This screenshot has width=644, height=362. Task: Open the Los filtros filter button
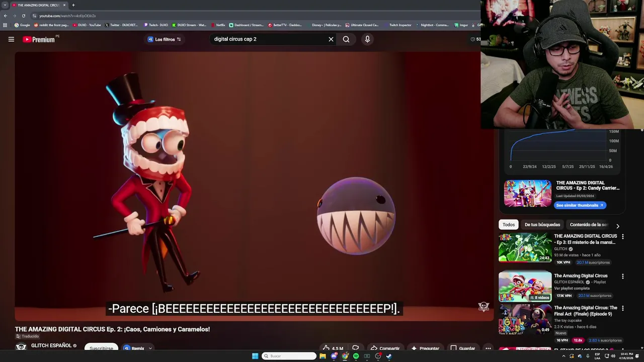coord(165,39)
